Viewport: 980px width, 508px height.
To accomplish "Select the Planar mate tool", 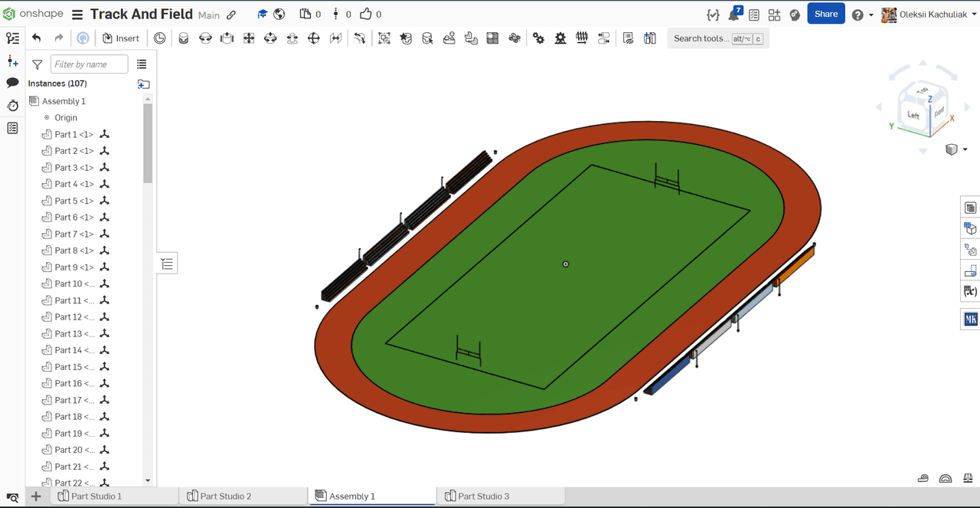I will pos(249,38).
